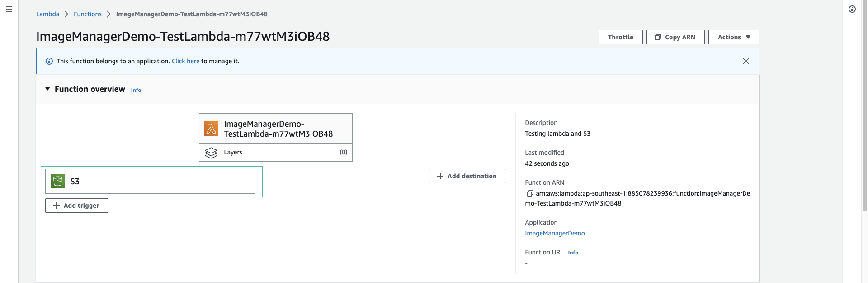
Task: Click the Throttle button
Action: click(621, 37)
